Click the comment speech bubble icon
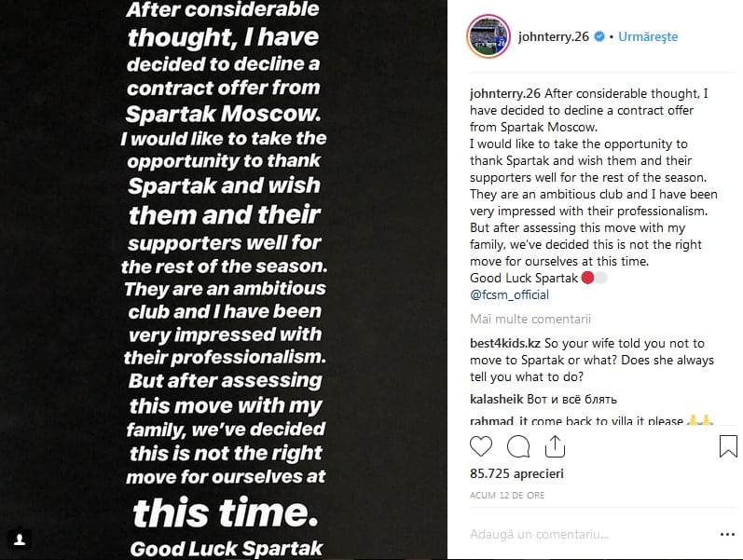Viewport: 743px width, 560px height. coord(519,446)
